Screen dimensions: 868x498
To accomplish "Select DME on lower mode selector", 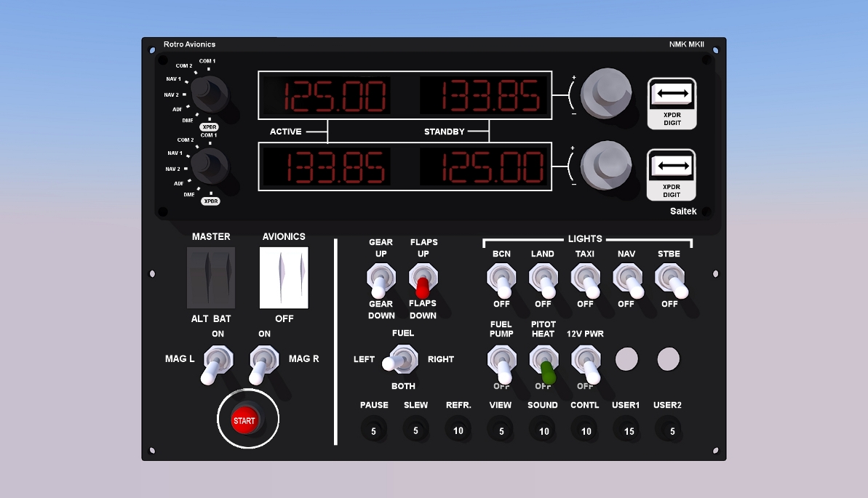I will tap(189, 194).
